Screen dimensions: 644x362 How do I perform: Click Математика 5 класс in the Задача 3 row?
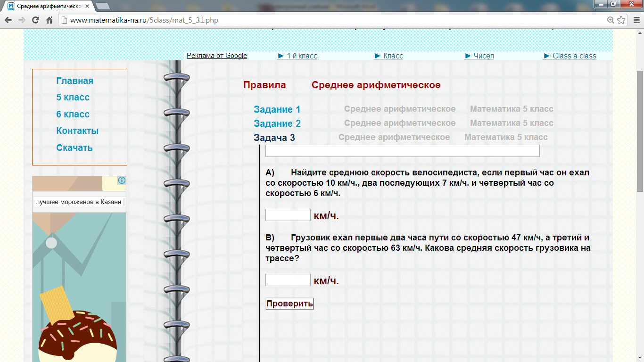click(506, 138)
